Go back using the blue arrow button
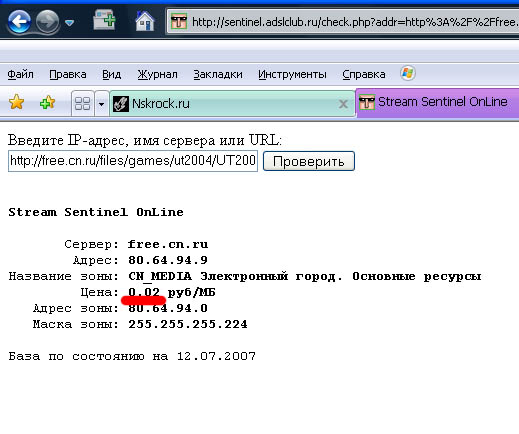The width and height of the screenshot is (519, 434). pyautogui.click(x=19, y=22)
